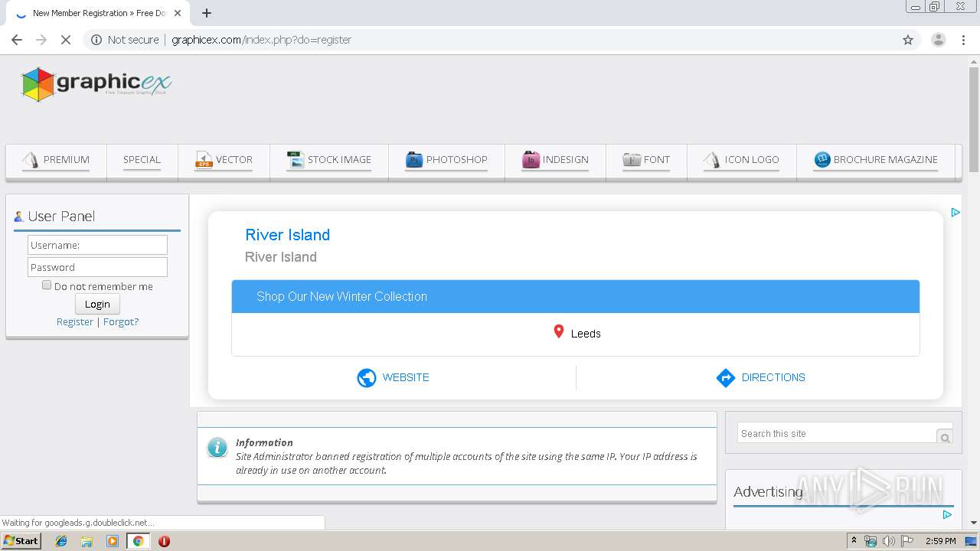This screenshot has height=551, width=980.
Task: Open the PHOTOSHOP category
Action: [x=446, y=160]
